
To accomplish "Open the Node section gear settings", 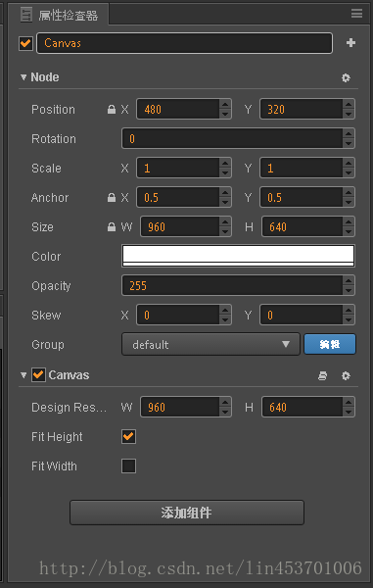I will point(346,77).
